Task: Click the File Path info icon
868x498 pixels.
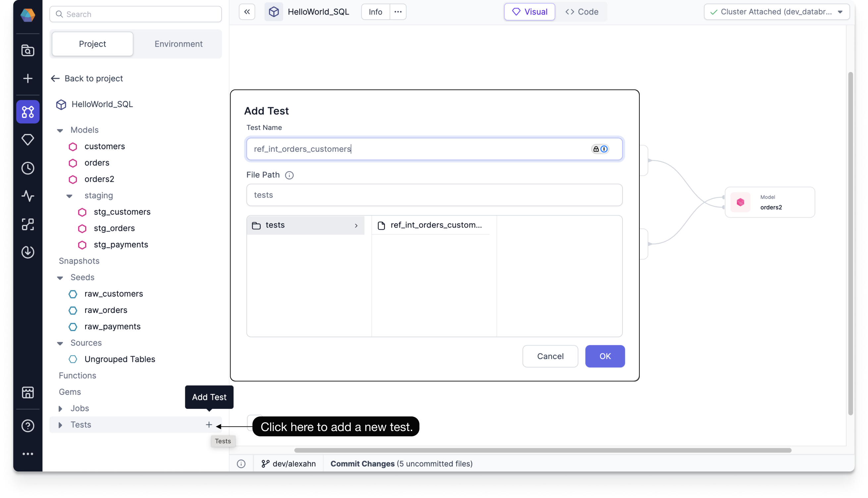Action: (289, 175)
